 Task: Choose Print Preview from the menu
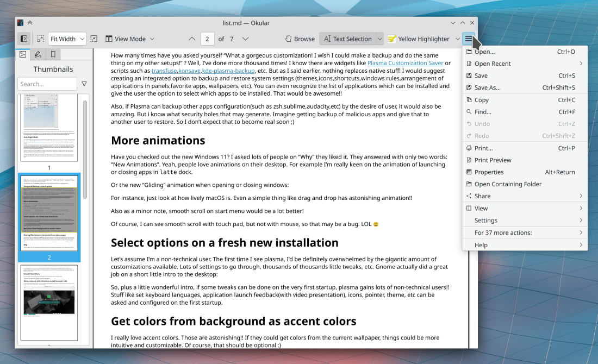[x=493, y=160]
